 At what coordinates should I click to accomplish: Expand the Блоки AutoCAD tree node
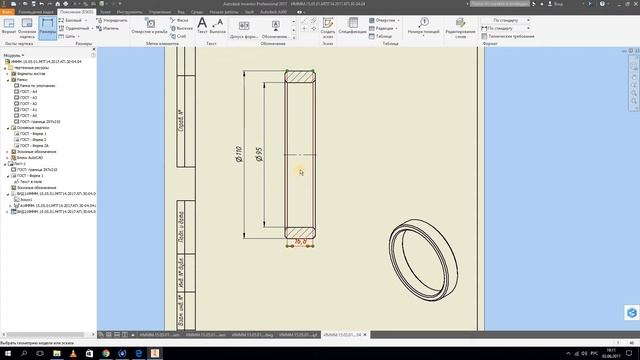(x=8, y=158)
